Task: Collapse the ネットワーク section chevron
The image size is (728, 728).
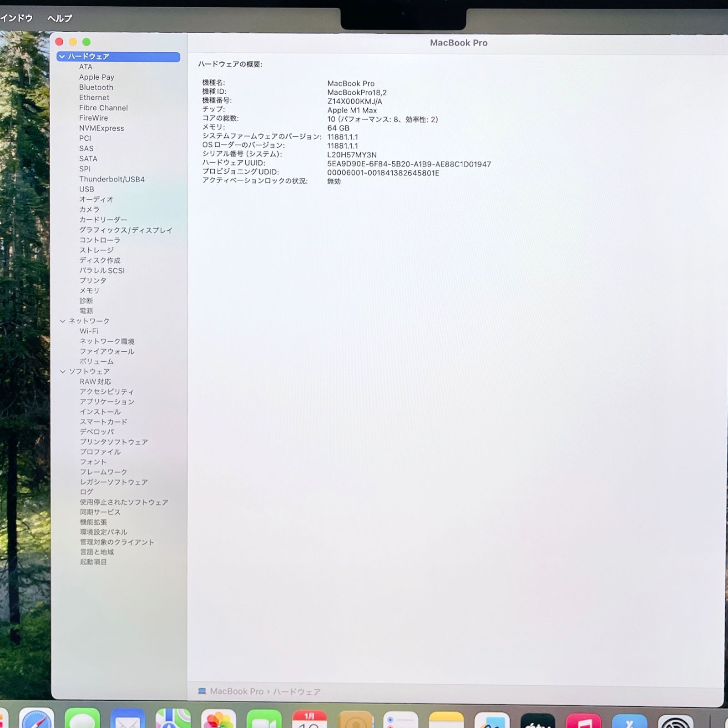Action: pos(63,321)
